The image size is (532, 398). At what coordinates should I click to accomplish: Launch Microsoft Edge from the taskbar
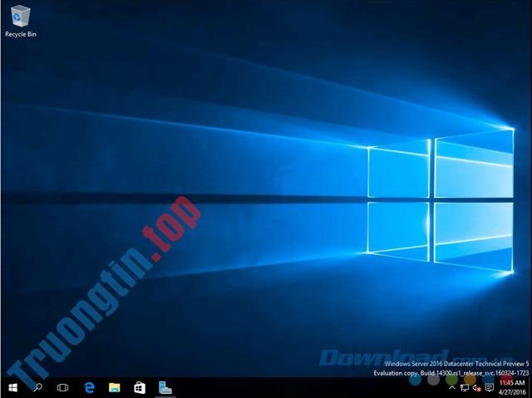89,387
